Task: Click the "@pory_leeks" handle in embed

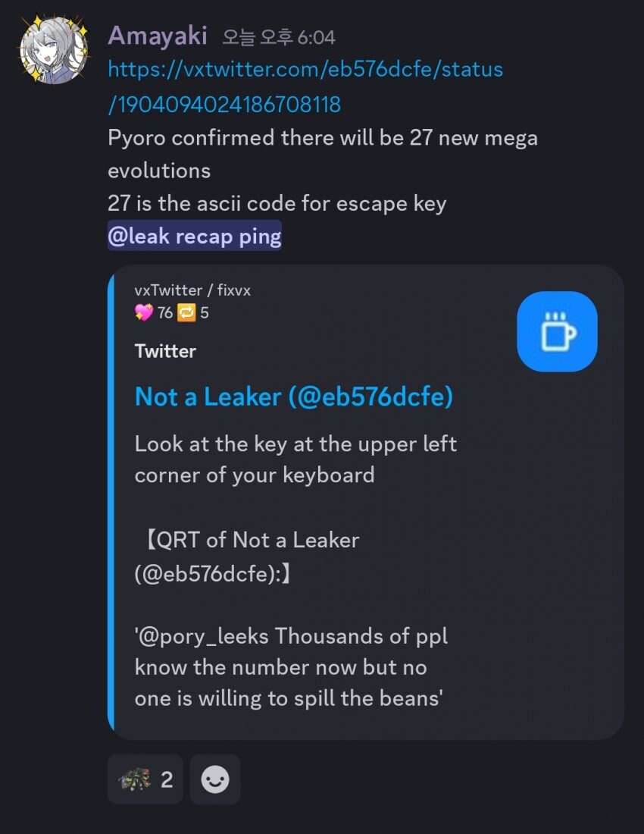Action: tap(205, 636)
